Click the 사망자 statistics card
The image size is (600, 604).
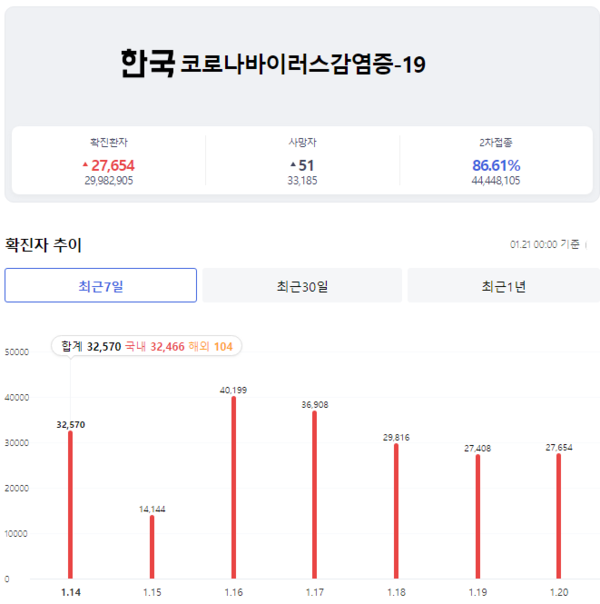pos(302,162)
